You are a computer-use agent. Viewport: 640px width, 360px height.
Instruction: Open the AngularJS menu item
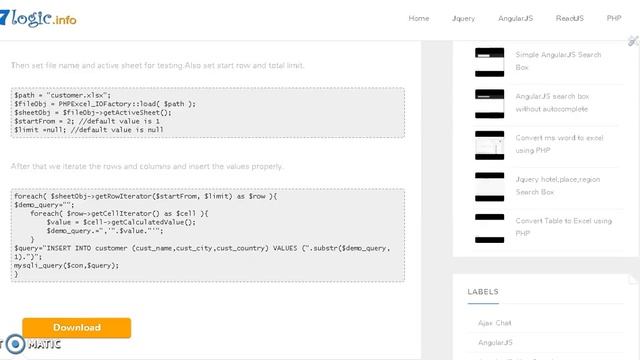(x=516, y=18)
